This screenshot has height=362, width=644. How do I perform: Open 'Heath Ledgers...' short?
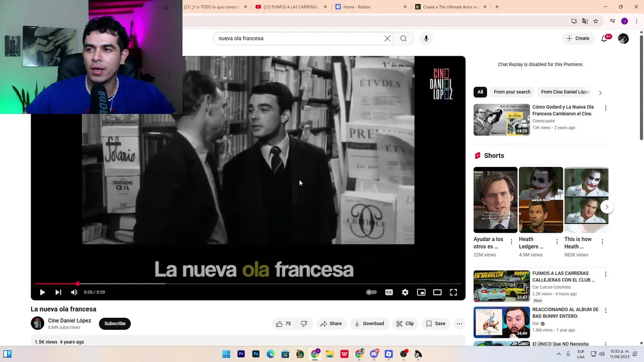(x=541, y=200)
